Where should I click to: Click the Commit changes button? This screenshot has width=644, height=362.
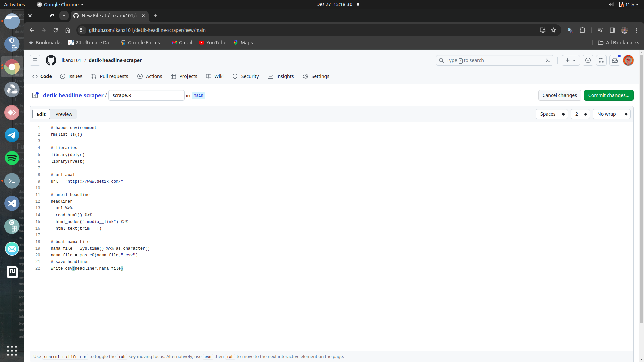pos(608,95)
